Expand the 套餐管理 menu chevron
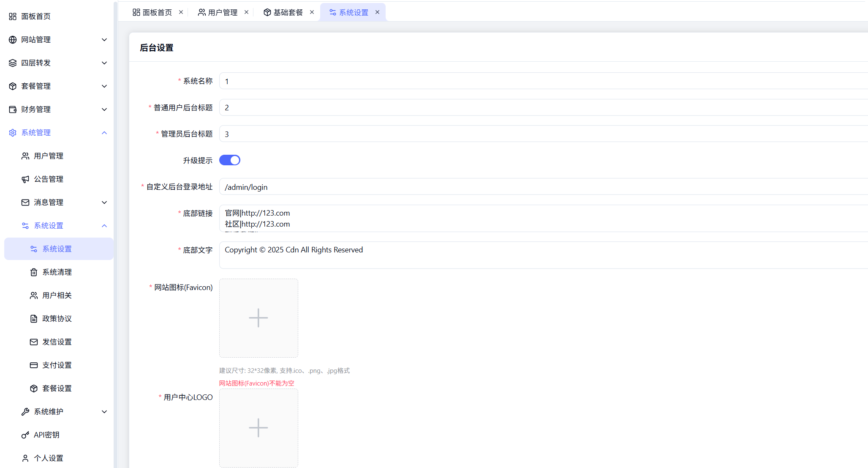Screen dimensions: 868x468 tap(104, 86)
